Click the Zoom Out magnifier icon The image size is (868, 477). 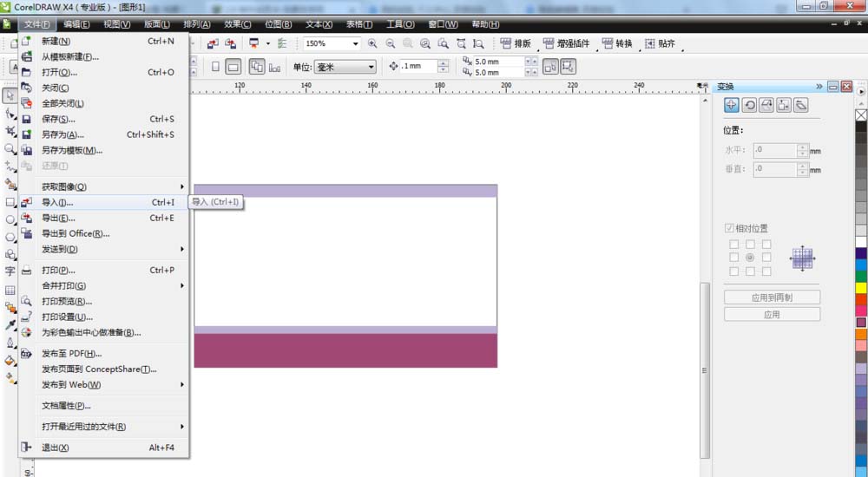(x=391, y=43)
